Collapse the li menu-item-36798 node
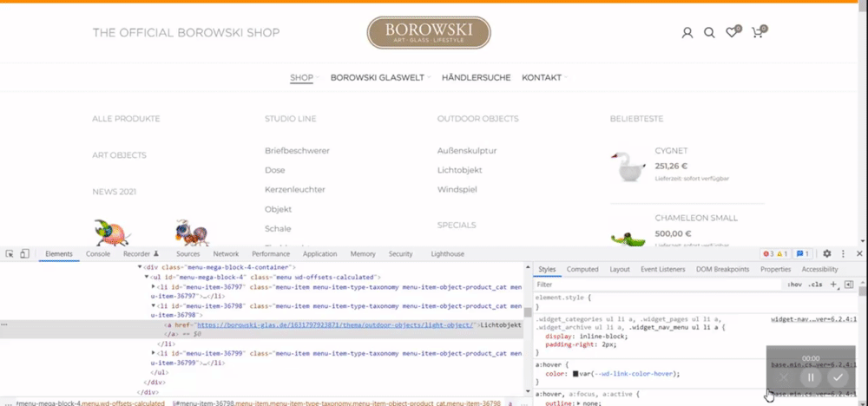 [154, 306]
